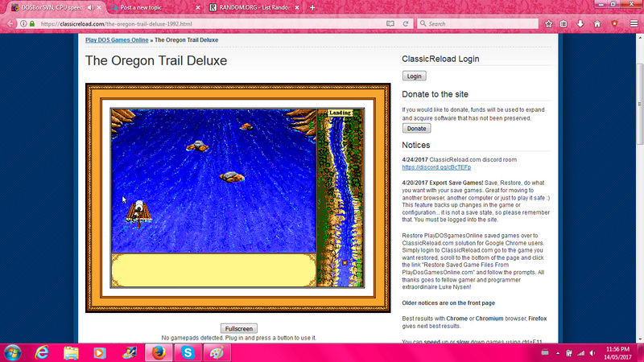Click the ClassicReload Login button
Viewport: 644px width, 362px height.
tap(414, 76)
